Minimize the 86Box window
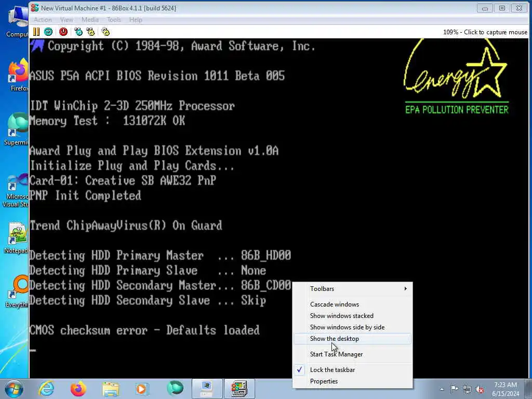 (485, 8)
